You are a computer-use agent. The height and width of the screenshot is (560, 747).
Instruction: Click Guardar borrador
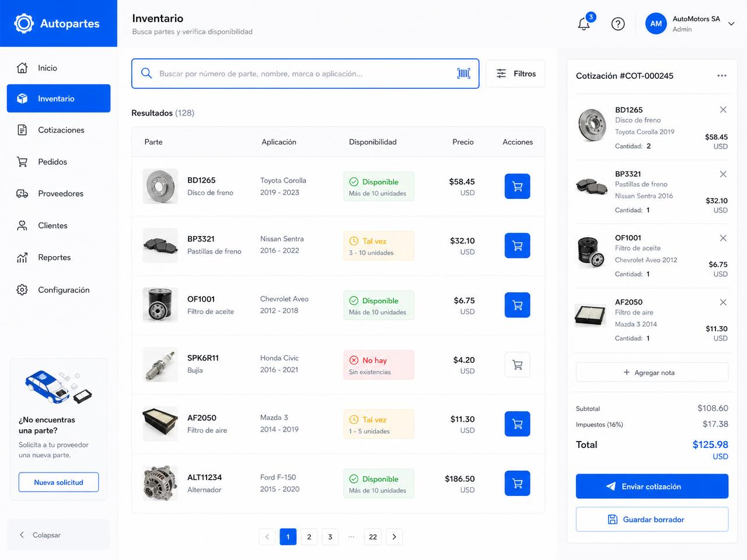pyautogui.click(x=652, y=519)
